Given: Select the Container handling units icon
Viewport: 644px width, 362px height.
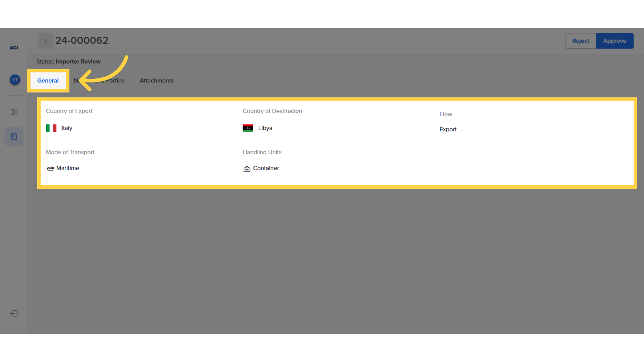Looking at the screenshot, I should [247, 168].
